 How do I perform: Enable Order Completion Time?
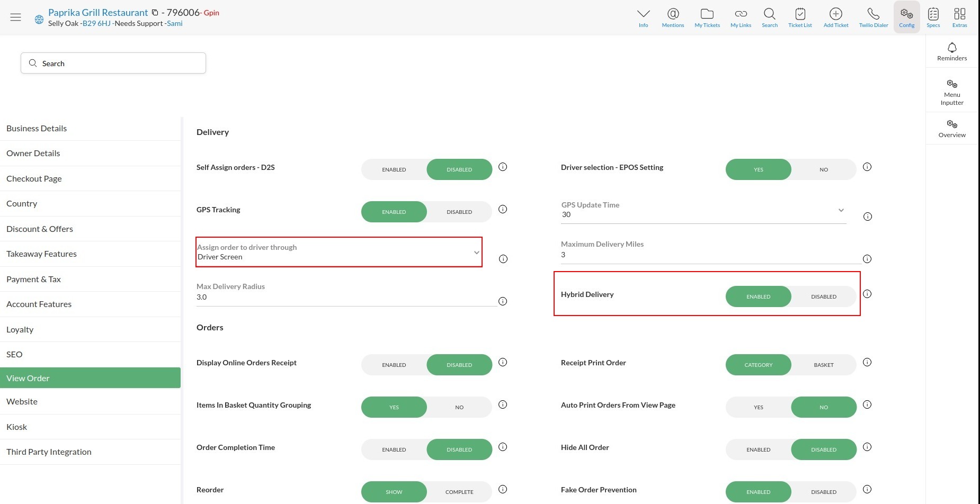(394, 449)
